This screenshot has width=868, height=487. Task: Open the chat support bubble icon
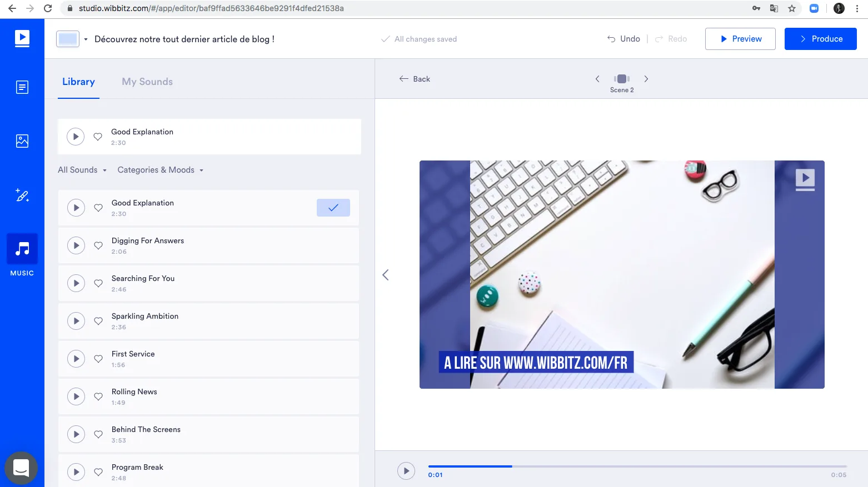(21, 468)
